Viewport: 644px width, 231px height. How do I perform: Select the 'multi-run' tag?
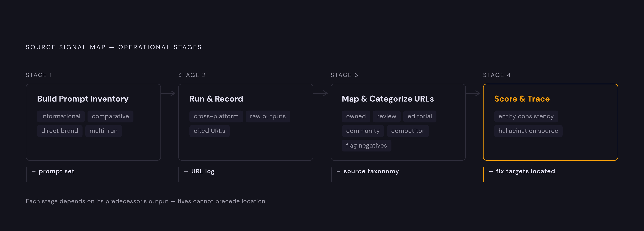(104, 131)
